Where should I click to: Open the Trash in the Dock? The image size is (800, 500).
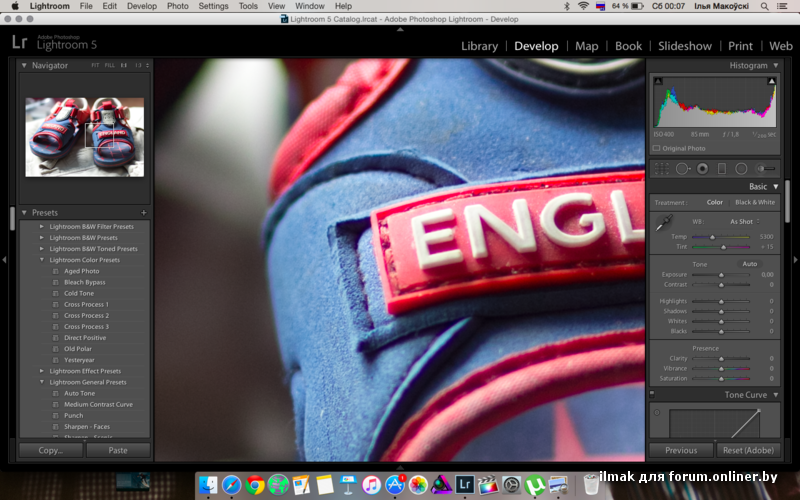coord(591,485)
